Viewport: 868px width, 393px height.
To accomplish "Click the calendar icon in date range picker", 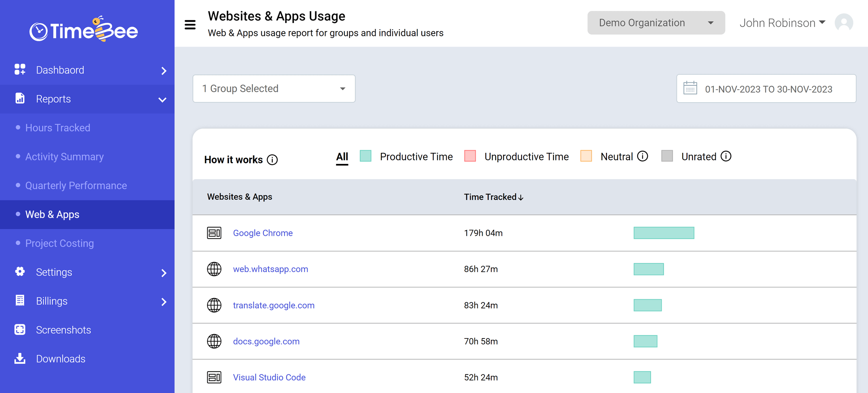I will coord(690,88).
